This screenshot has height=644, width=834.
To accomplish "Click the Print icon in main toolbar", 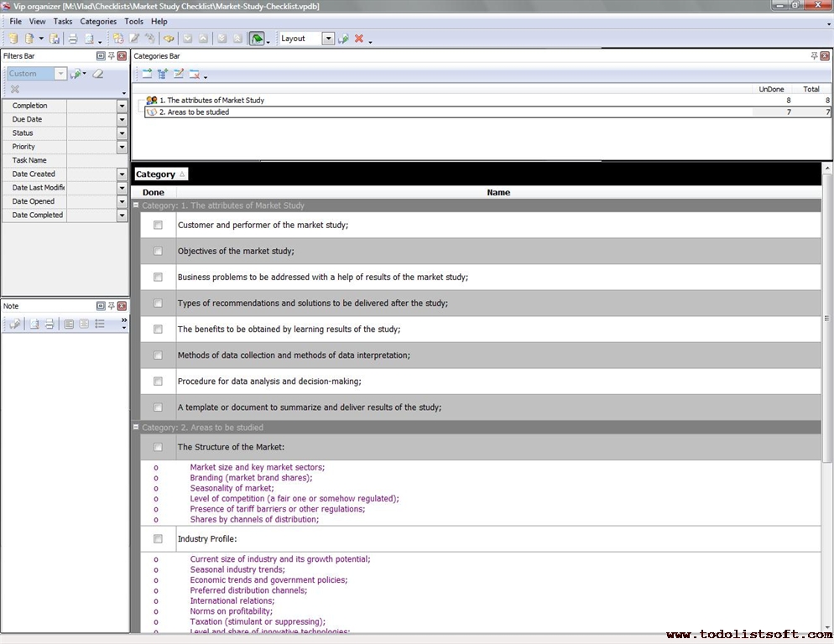I will [x=73, y=39].
